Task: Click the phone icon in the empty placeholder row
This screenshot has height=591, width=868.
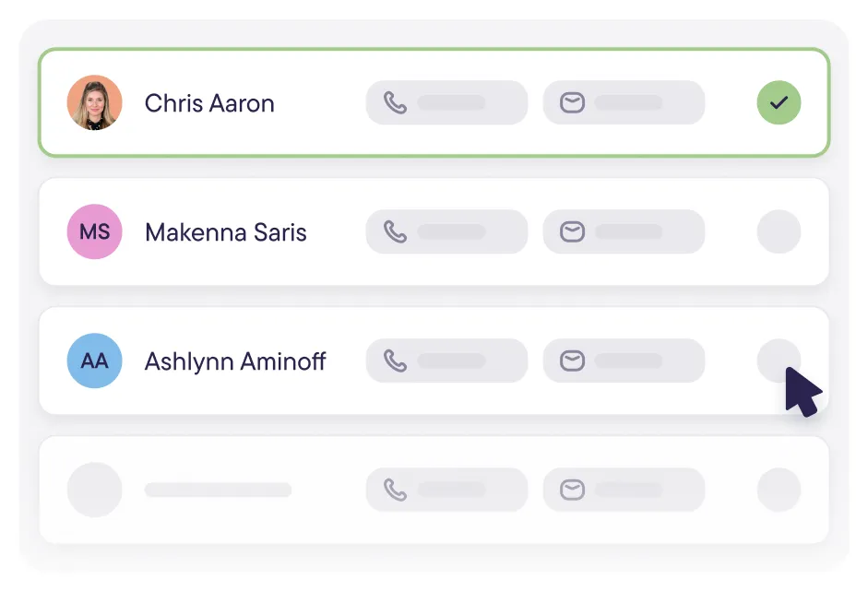Action: coord(395,490)
